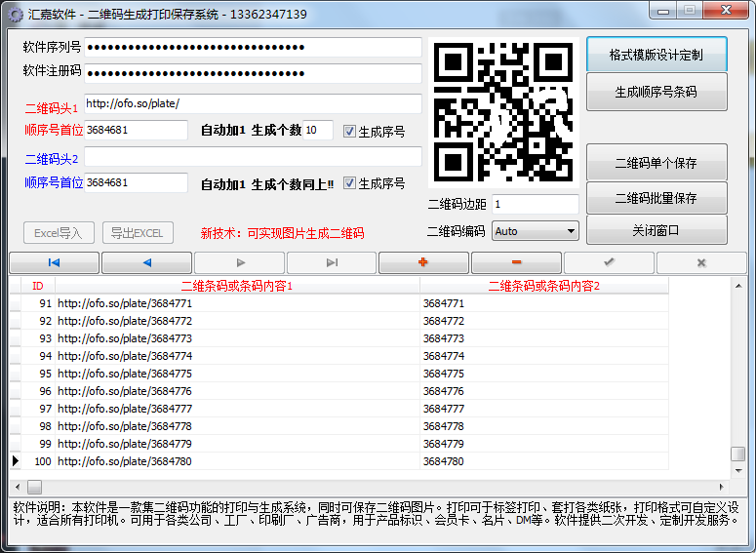Screen dimensions: 756x553
Task: Click horizontal scrollbar left arrow
Action: coord(18,487)
